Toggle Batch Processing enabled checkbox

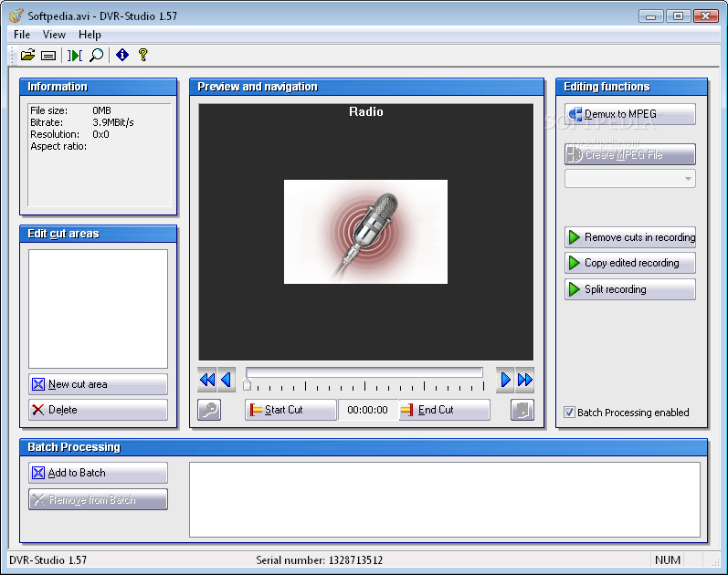(570, 413)
